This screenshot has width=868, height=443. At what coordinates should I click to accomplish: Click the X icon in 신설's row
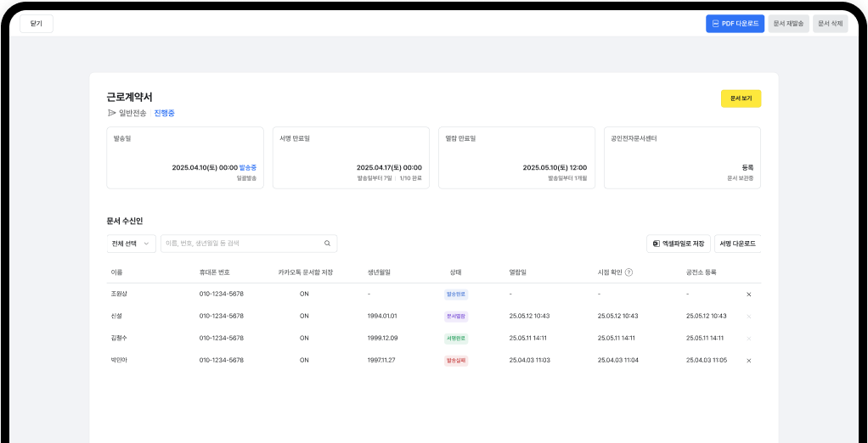[x=748, y=316]
